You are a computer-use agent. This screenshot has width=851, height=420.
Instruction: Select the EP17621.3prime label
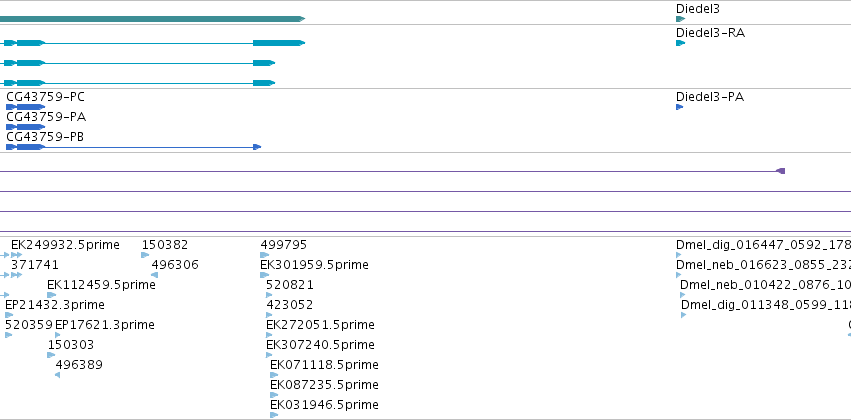click(105, 325)
